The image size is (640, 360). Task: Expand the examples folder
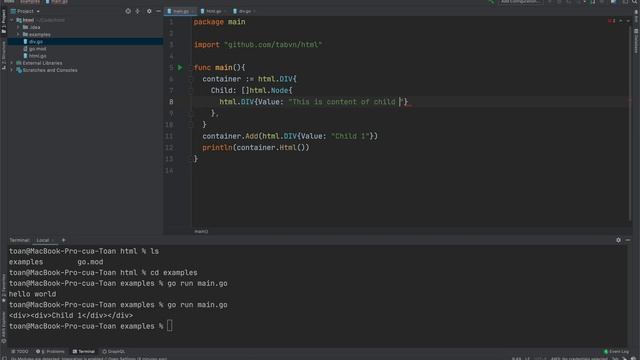[18, 35]
